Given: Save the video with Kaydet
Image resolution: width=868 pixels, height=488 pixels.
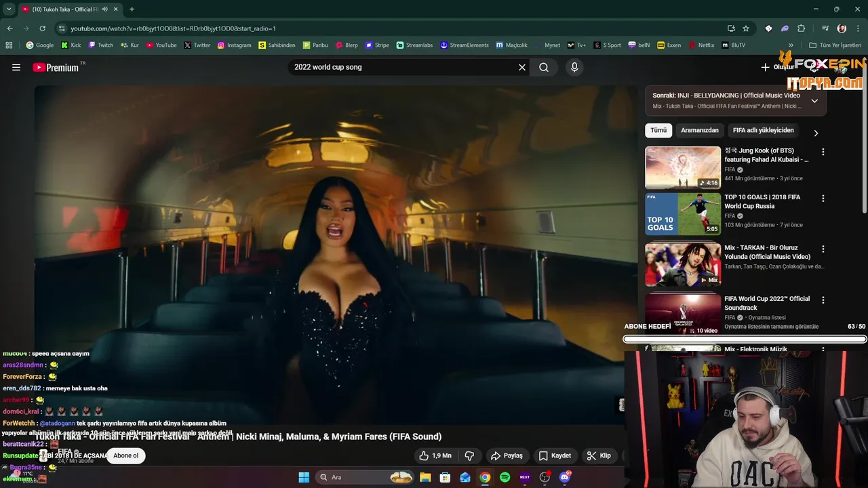Looking at the screenshot, I should click(555, 455).
